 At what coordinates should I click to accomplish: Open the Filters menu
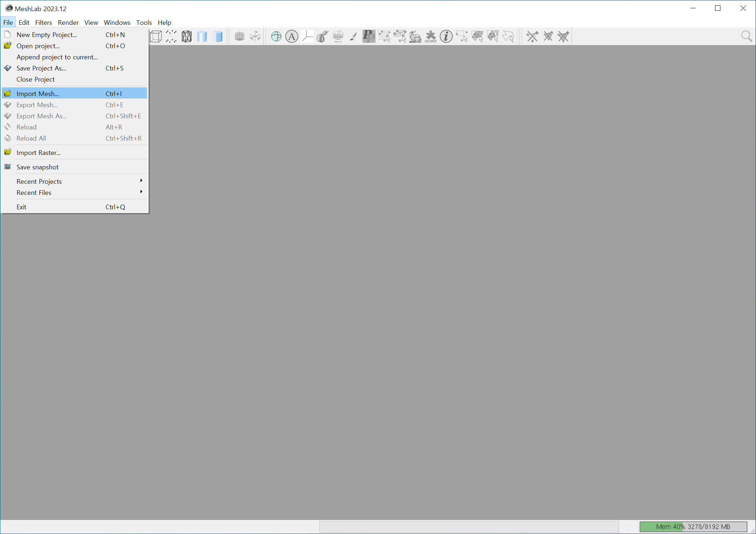pos(43,22)
